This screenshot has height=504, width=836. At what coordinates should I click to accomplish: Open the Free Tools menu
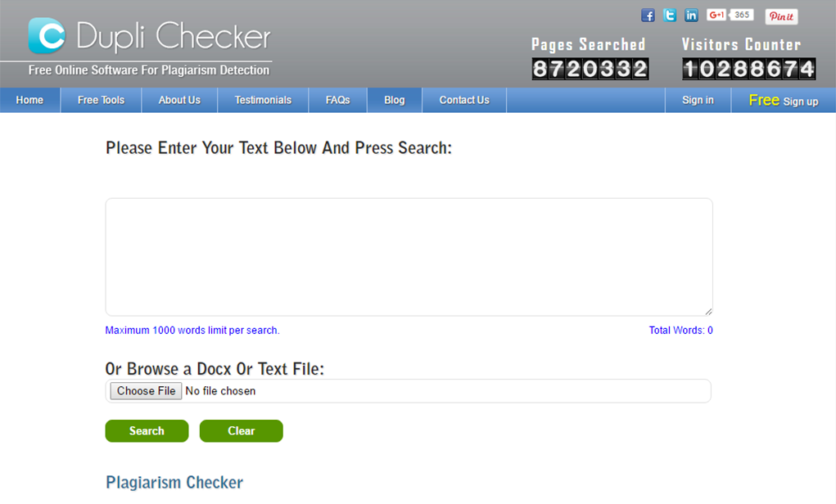tap(101, 100)
